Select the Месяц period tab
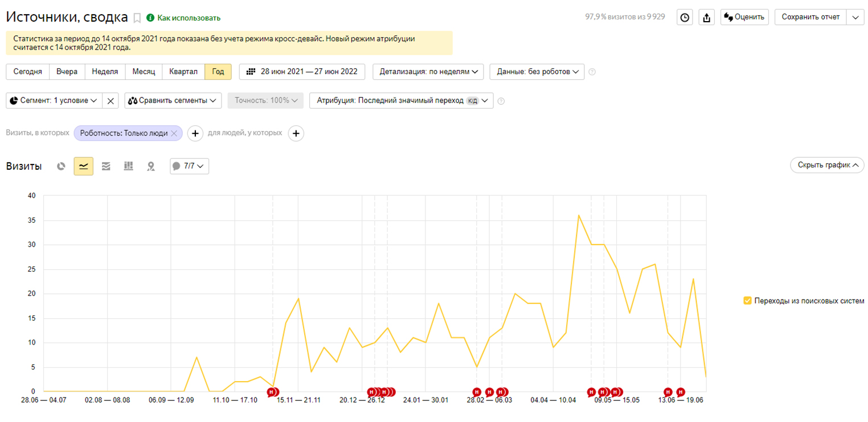Screen dimensions: 868x422 point(144,72)
